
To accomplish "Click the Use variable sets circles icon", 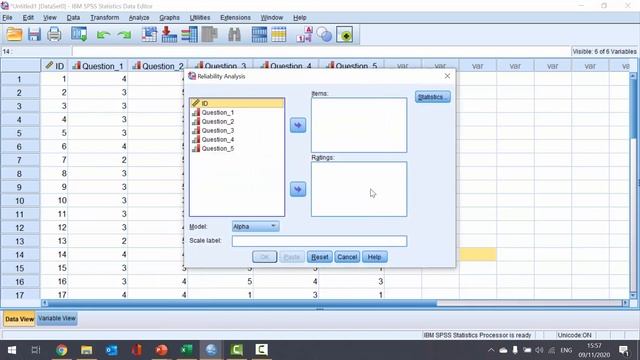I will [324, 35].
